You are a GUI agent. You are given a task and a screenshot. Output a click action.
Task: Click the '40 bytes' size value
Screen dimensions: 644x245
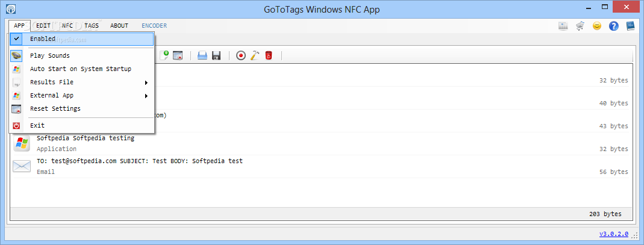[614, 103]
